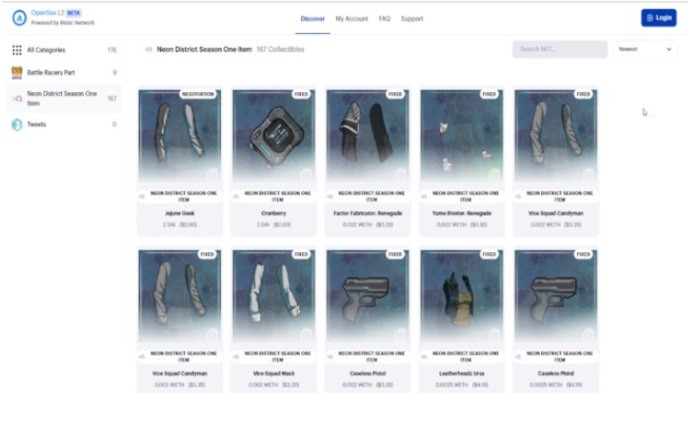Open the FAQ page
Image resolution: width=688 pixels, height=434 pixels.
384,19
